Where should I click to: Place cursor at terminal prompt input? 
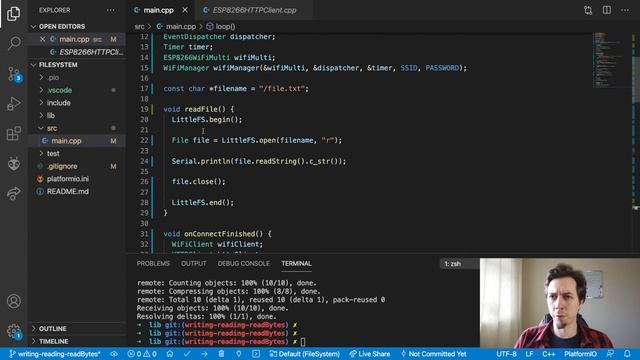[x=303, y=342]
